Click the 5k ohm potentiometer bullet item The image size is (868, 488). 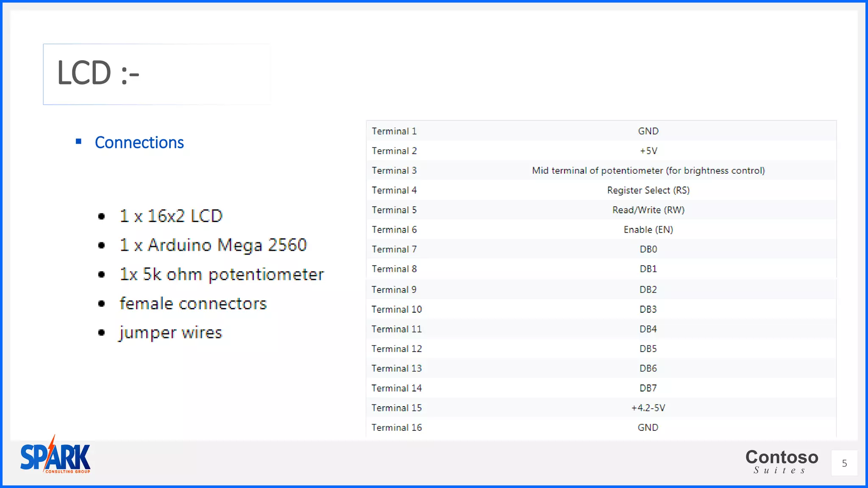[x=221, y=274]
